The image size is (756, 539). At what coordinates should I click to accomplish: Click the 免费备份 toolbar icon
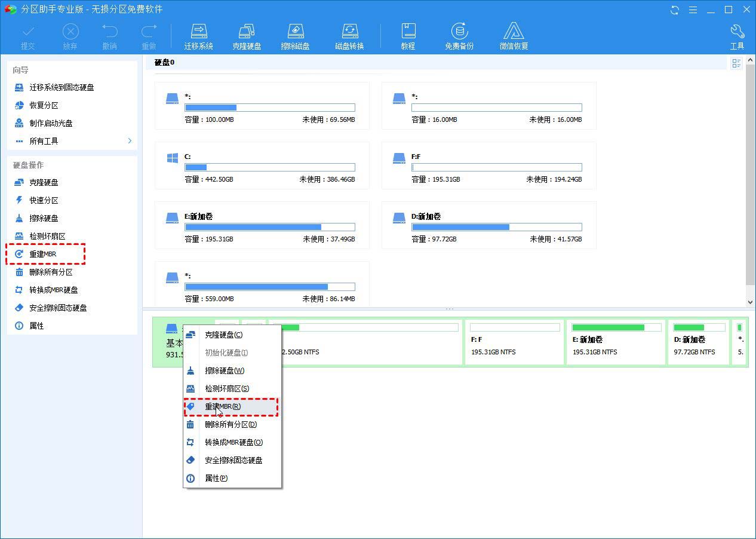[459, 35]
